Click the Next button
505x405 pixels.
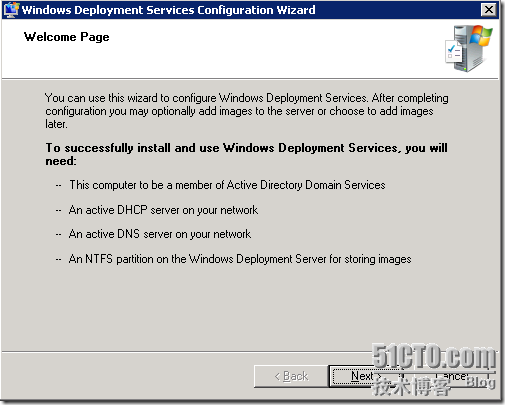(366, 376)
